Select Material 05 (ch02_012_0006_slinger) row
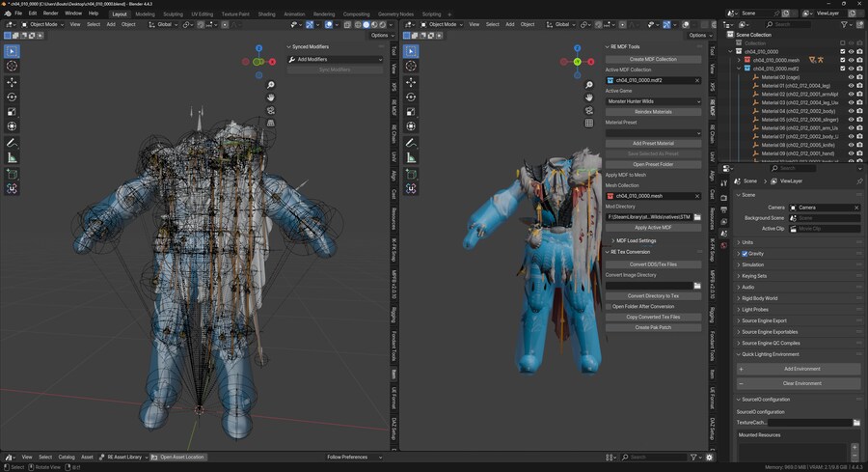868x472 pixels. tap(800, 119)
